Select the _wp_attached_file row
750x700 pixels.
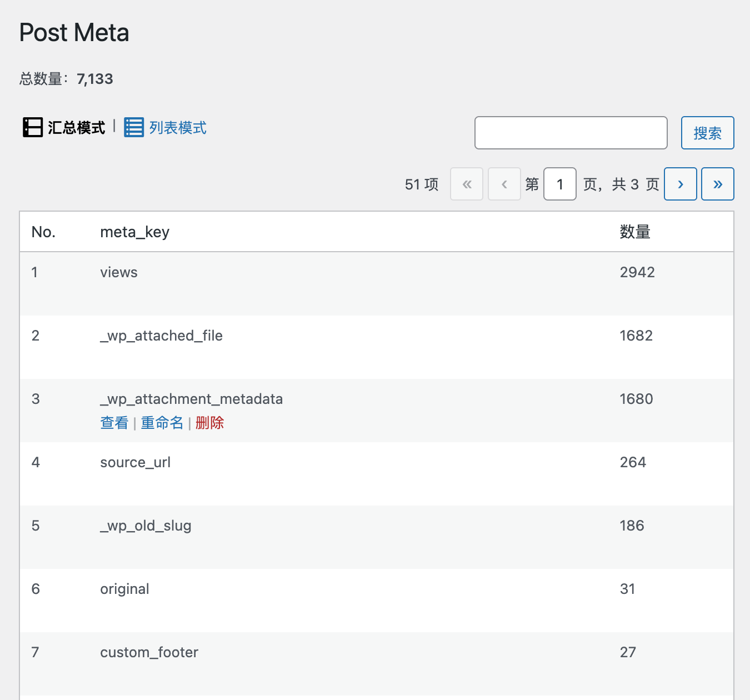(x=161, y=336)
